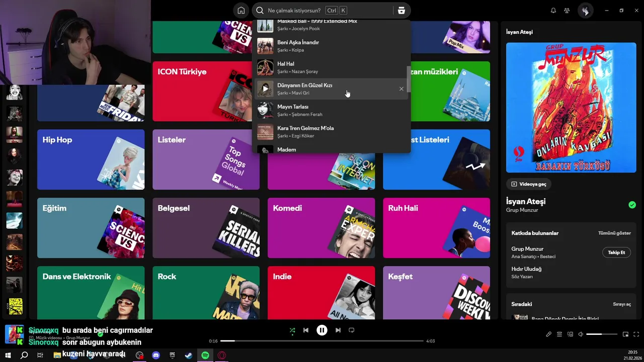Open the Browse icon in the search bar
Viewport: 644px width, 362px height.
coord(401,11)
